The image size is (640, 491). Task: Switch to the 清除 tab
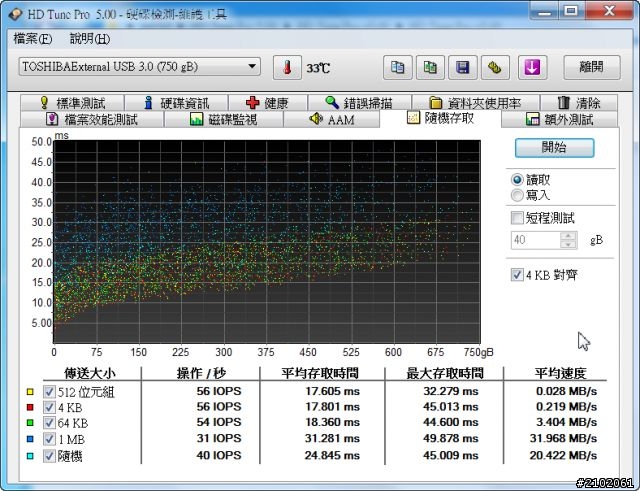tap(579, 103)
